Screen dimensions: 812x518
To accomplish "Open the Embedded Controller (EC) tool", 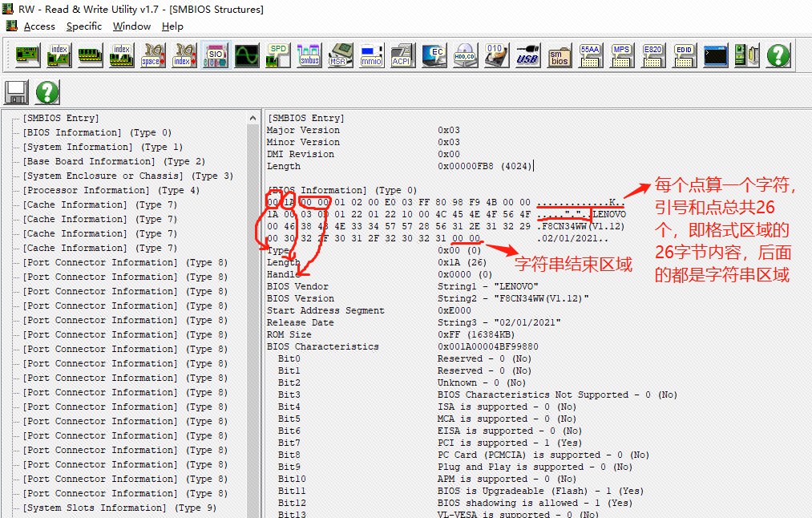I will click(x=434, y=55).
